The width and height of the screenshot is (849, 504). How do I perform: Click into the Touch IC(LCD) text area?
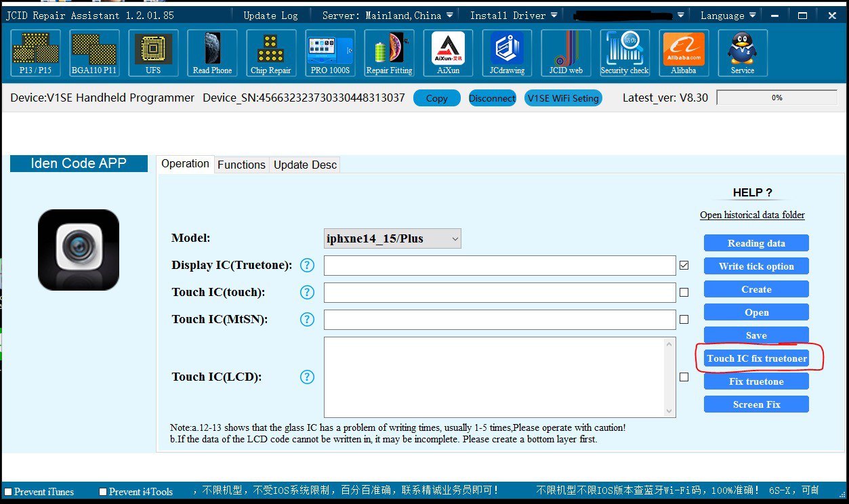[x=494, y=377]
